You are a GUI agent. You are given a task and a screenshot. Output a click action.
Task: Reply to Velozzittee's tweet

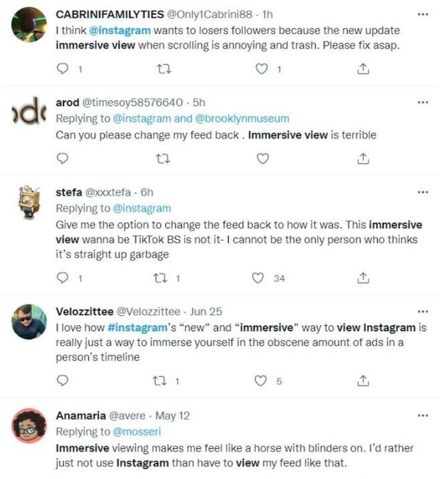coord(64,381)
